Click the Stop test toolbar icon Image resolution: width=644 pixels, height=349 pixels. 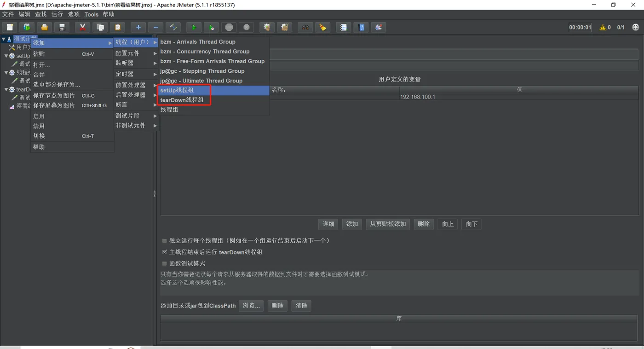pyautogui.click(x=229, y=27)
